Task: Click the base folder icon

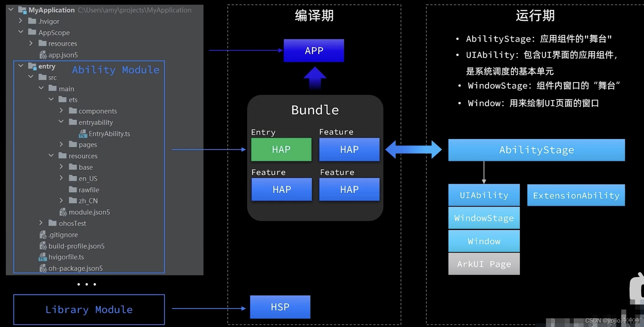Action: coord(73,167)
